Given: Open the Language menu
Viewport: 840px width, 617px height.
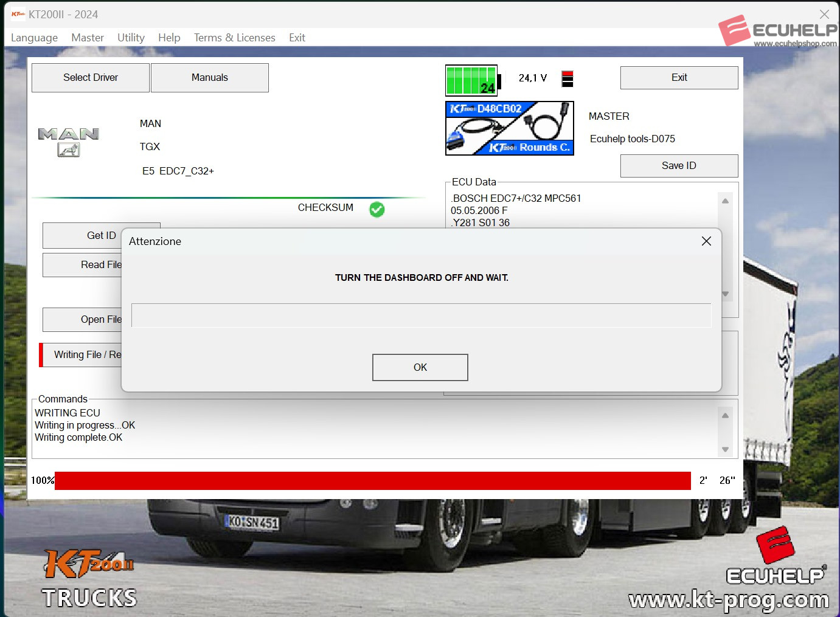Looking at the screenshot, I should 34,38.
